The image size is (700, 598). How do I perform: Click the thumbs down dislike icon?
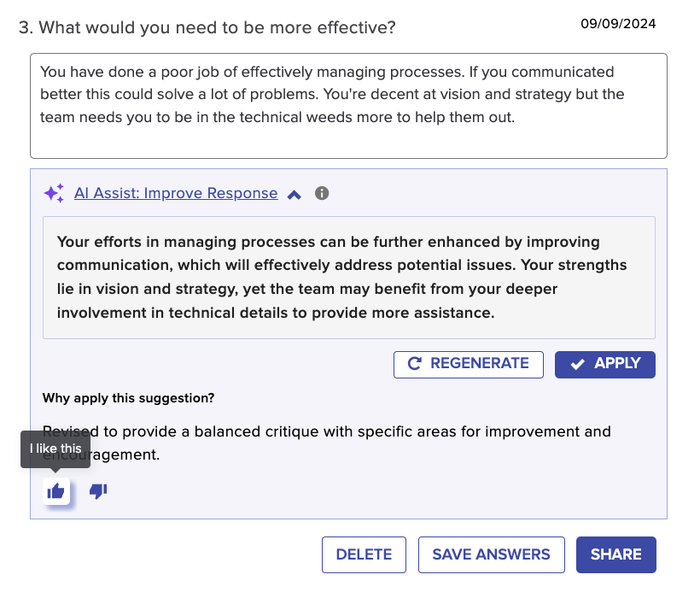coord(98,491)
